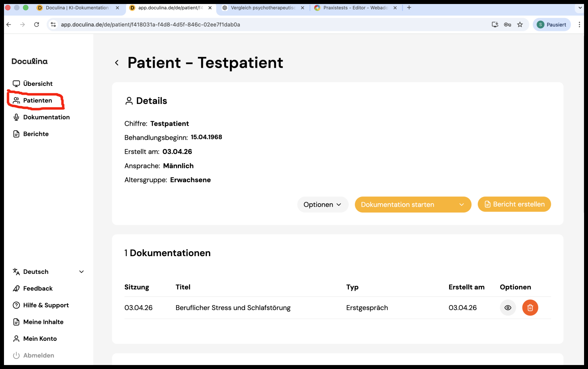The image size is (588, 369).
Task: Click the browser address bar URL
Action: pos(150,25)
